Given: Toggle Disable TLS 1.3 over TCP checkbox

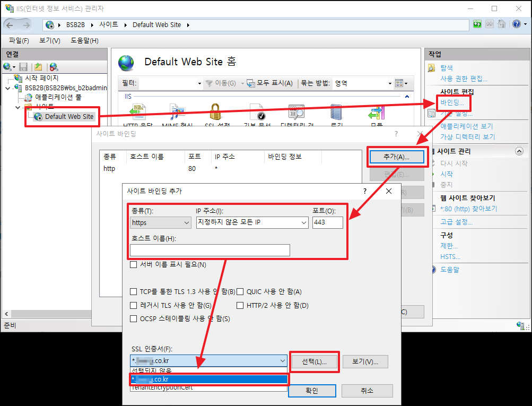Looking at the screenshot, I should (x=133, y=291).
